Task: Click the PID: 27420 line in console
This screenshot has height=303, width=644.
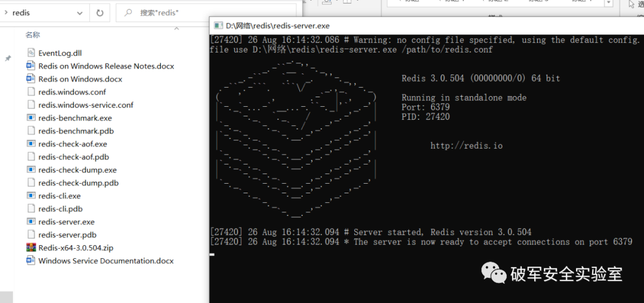Action: pyautogui.click(x=426, y=116)
